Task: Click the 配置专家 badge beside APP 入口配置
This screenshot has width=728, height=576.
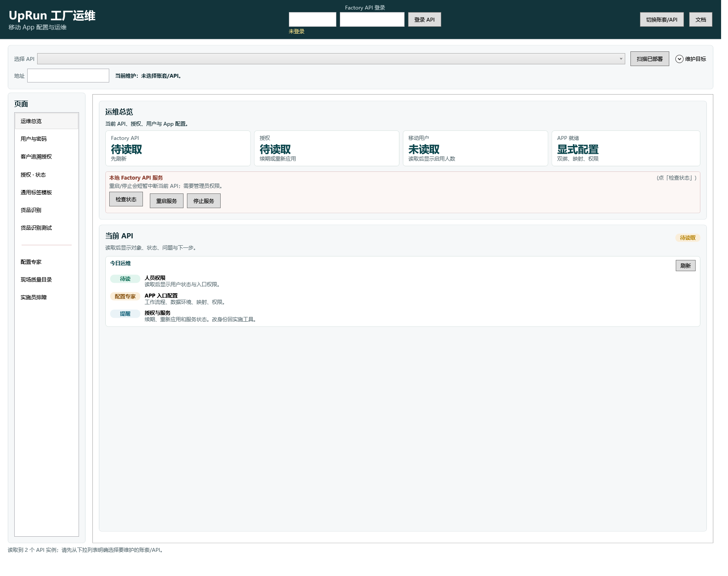Action: click(125, 296)
